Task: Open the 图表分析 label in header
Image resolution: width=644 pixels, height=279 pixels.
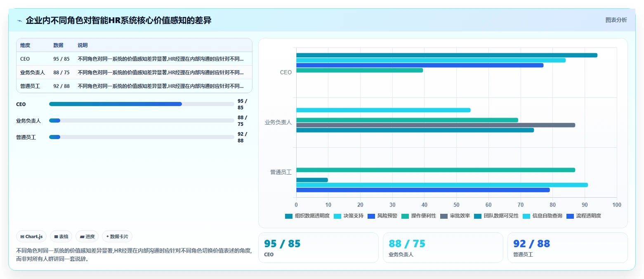Action: coord(616,20)
